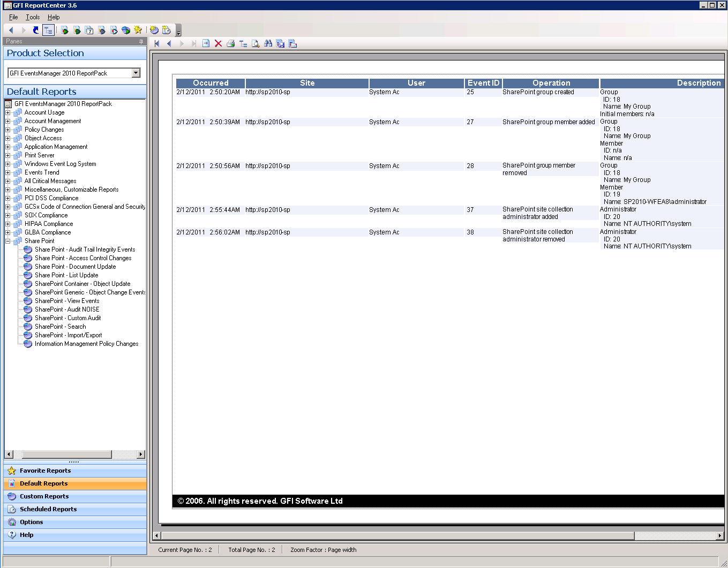Image resolution: width=728 pixels, height=568 pixels.
Task: Select Windows Event Log System item
Action: click(x=60, y=164)
